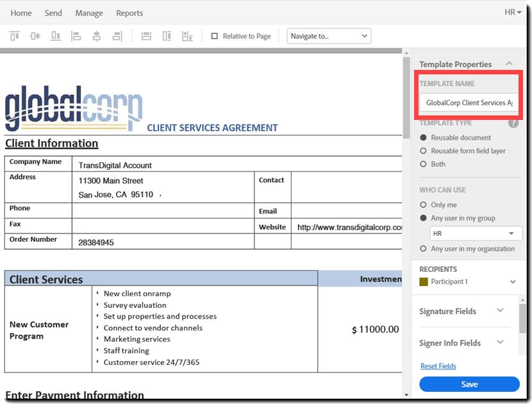Click the align horizontal center icon
The width and height of the screenshot is (532, 404).
[97, 36]
